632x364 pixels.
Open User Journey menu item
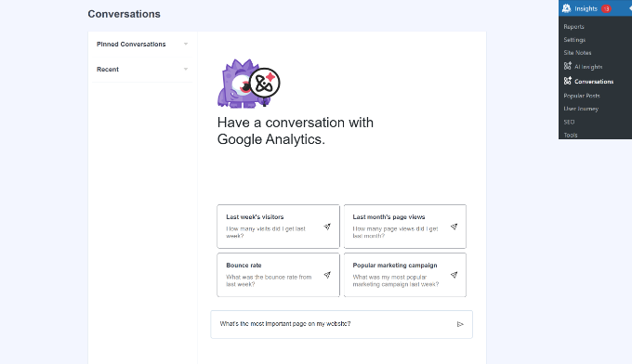point(581,109)
